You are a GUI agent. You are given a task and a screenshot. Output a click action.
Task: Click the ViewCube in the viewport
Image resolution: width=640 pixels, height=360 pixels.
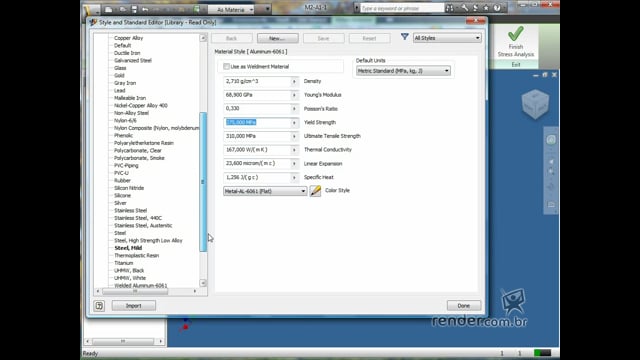click(x=535, y=104)
